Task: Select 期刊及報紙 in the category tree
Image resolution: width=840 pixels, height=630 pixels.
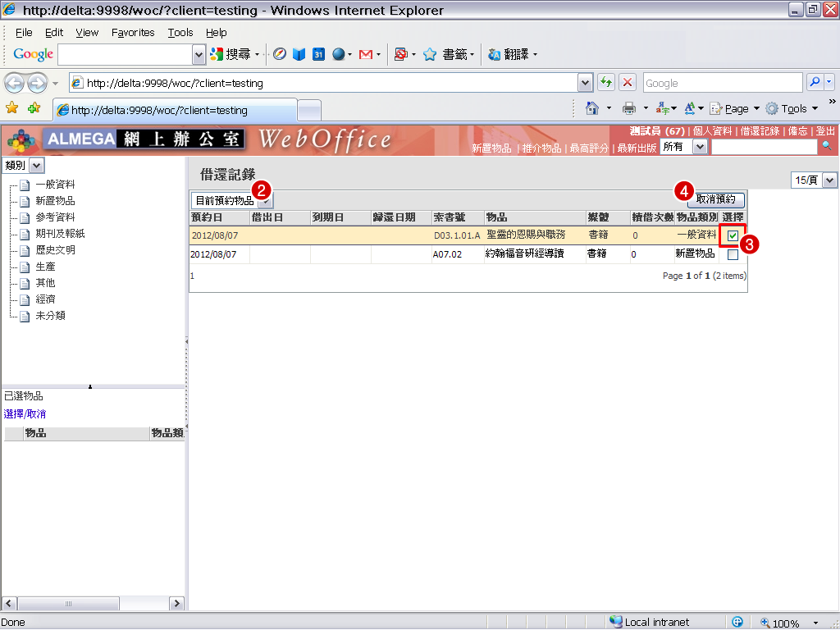Action: (x=60, y=234)
